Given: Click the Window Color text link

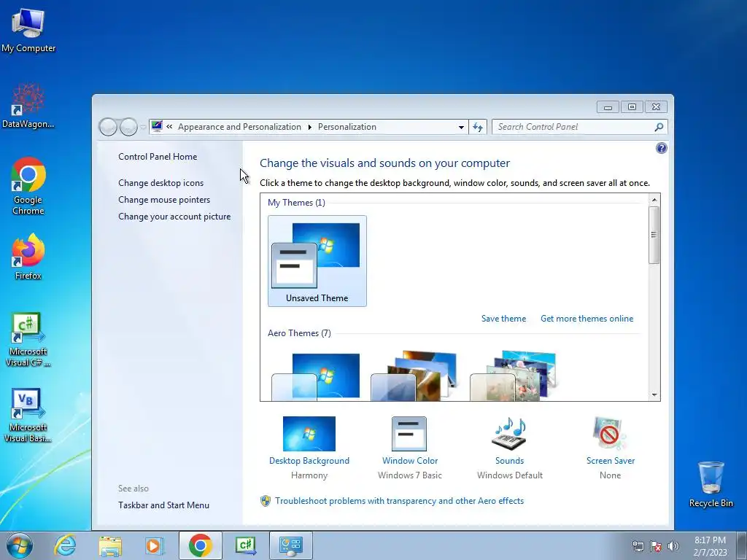Looking at the screenshot, I should tap(410, 461).
